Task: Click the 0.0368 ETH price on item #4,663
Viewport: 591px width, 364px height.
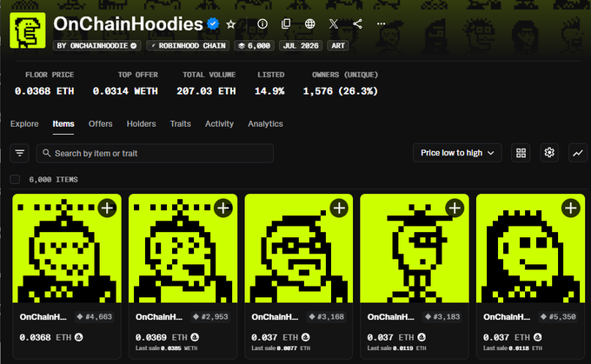Action: 45,337
